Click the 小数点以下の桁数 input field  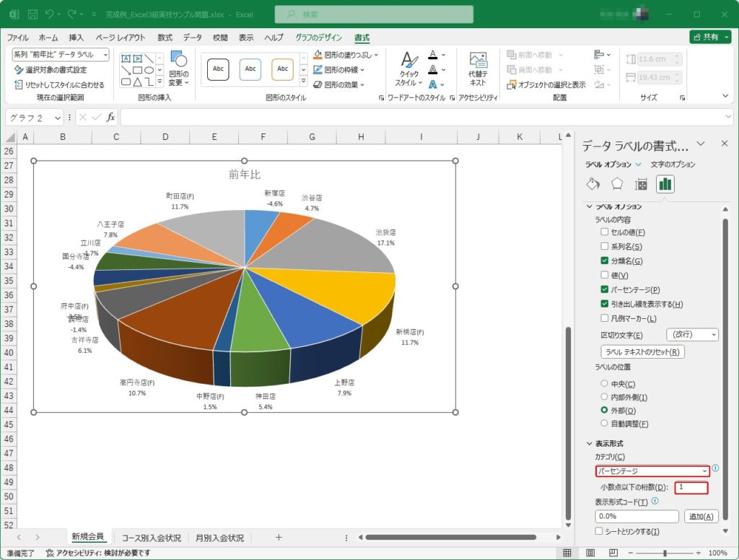click(x=691, y=488)
